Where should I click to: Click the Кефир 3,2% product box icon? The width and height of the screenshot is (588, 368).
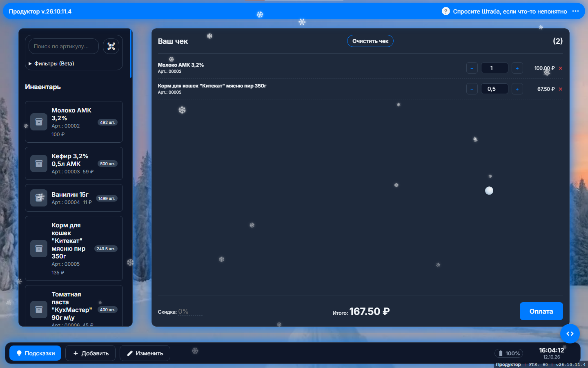tap(39, 164)
